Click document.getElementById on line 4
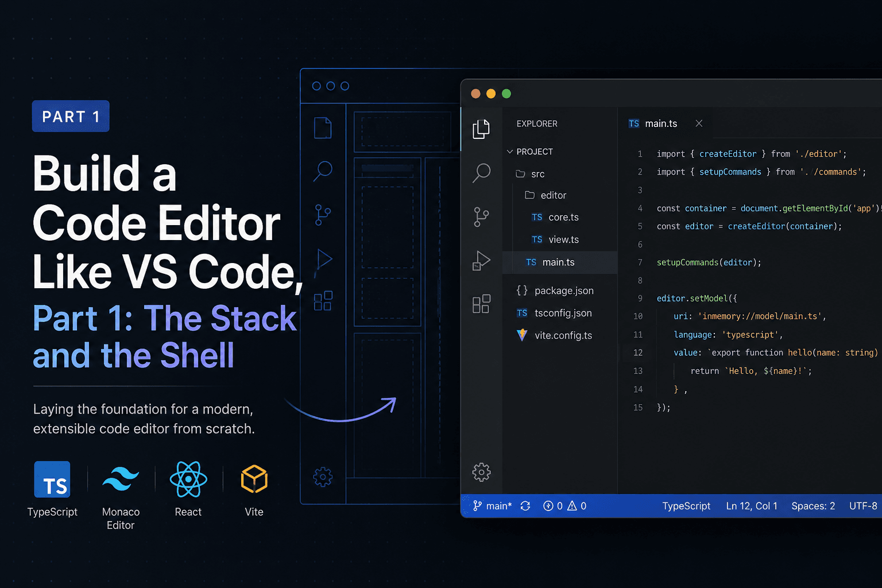This screenshot has width=882, height=588. click(x=794, y=208)
